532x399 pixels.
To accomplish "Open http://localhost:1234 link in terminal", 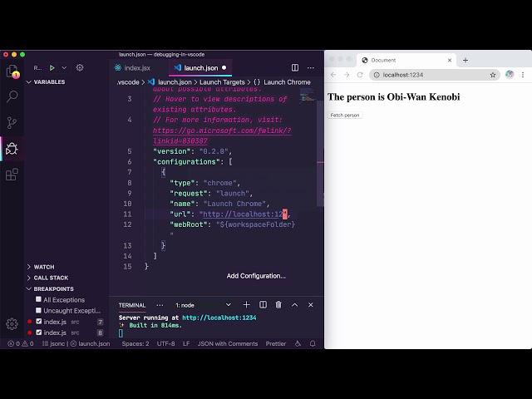I will pyautogui.click(x=219, y=318).
